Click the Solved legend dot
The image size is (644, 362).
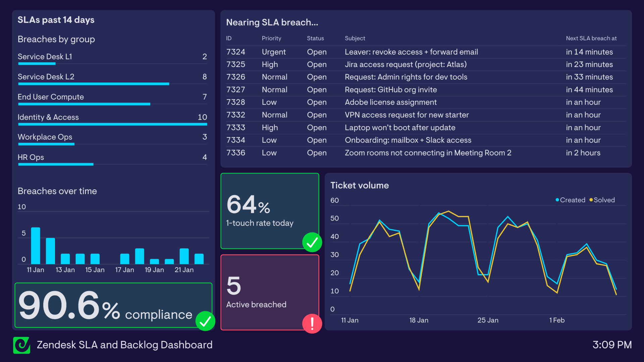[x=591, y=200]
